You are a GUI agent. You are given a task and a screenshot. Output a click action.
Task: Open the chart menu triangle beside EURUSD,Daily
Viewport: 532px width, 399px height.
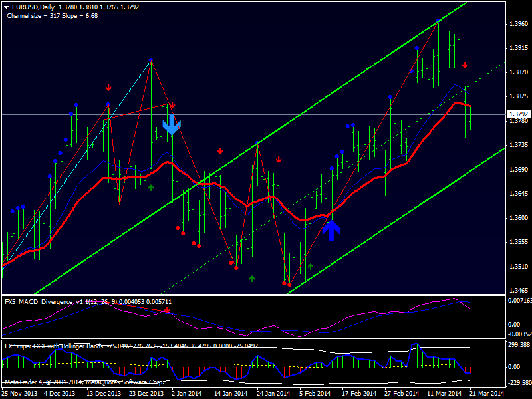click(6, 7)
